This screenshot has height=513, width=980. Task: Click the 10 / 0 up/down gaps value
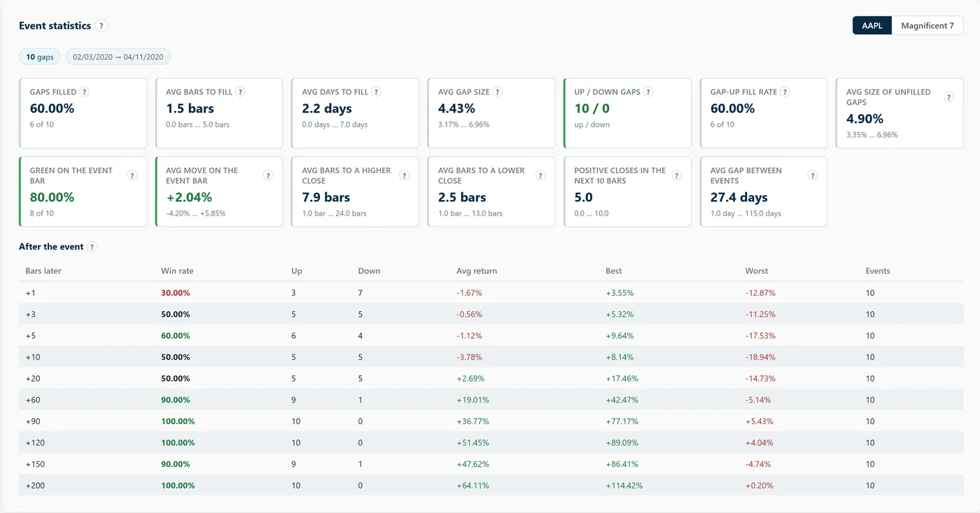point(592,108)
